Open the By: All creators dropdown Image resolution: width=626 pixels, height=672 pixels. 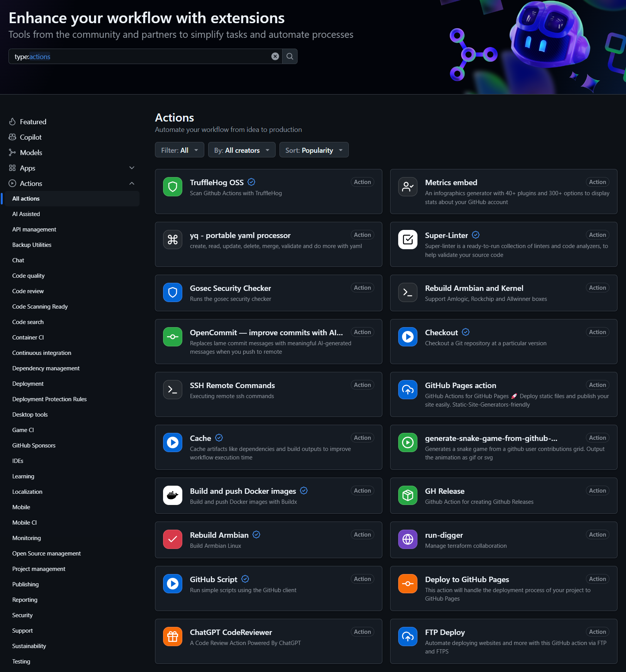(x=242, y=150)
